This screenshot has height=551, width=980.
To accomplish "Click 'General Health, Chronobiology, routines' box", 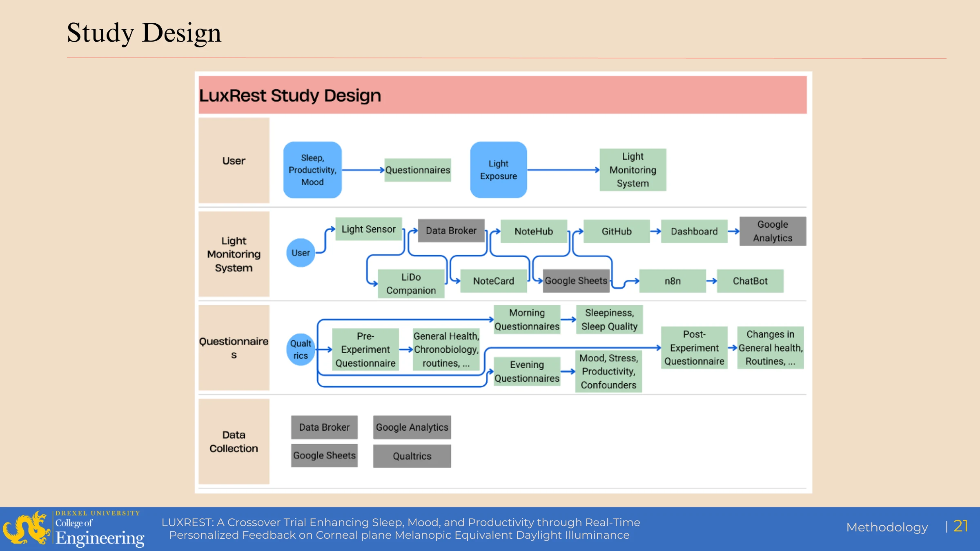I will point(446,349).
